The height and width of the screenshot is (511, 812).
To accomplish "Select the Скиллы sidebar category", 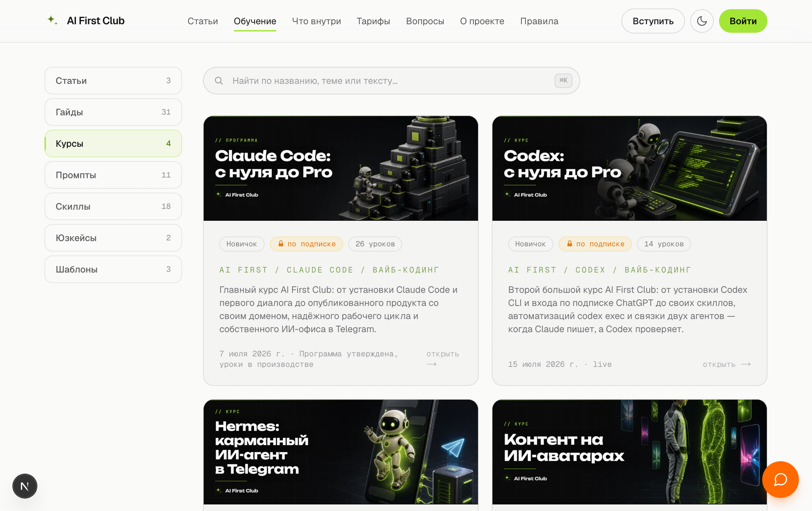I will click(x=113, y=206).
